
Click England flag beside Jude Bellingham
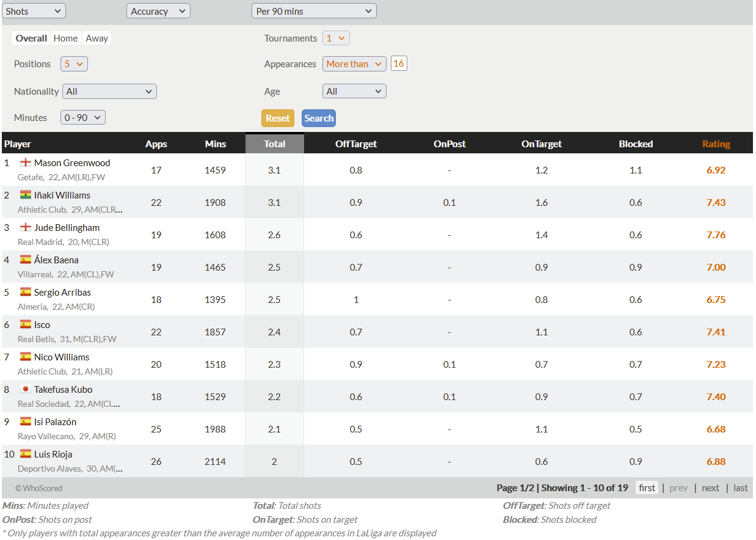click(x=26, y=227)
